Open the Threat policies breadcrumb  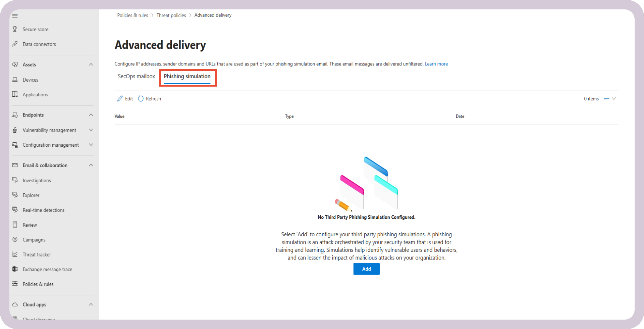[x=171, y=15]
